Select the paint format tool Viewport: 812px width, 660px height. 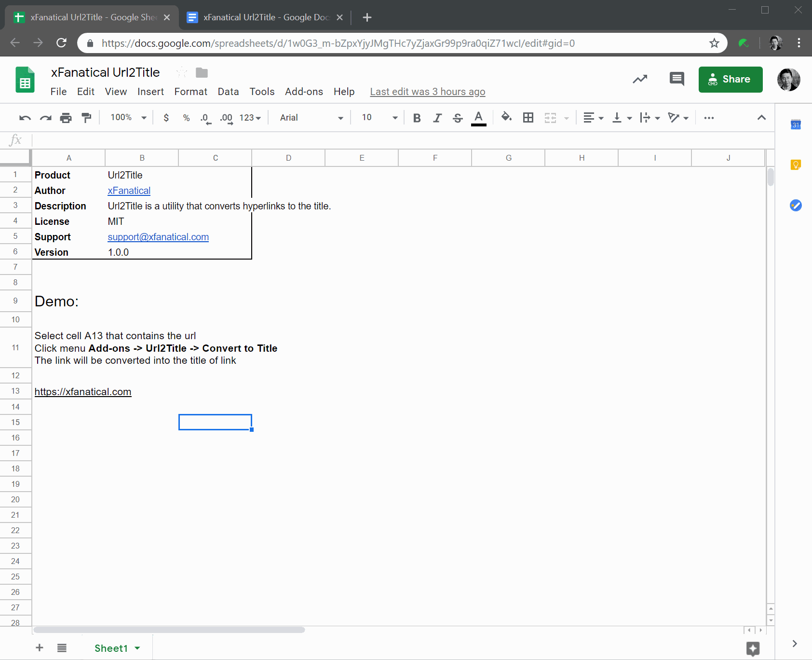tap(86, 117)
